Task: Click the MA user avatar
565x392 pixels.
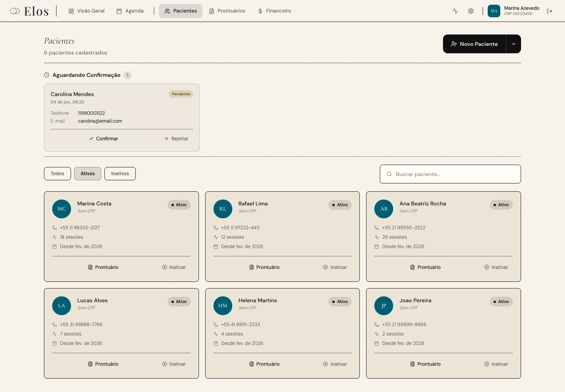Action: (494, 11)
